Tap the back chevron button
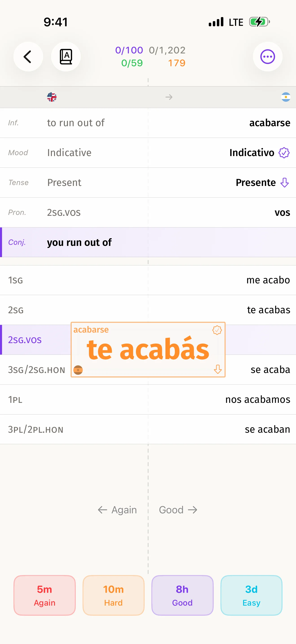Screen dimensions: 296x644 pyautogui.click(x=28, y=57)
